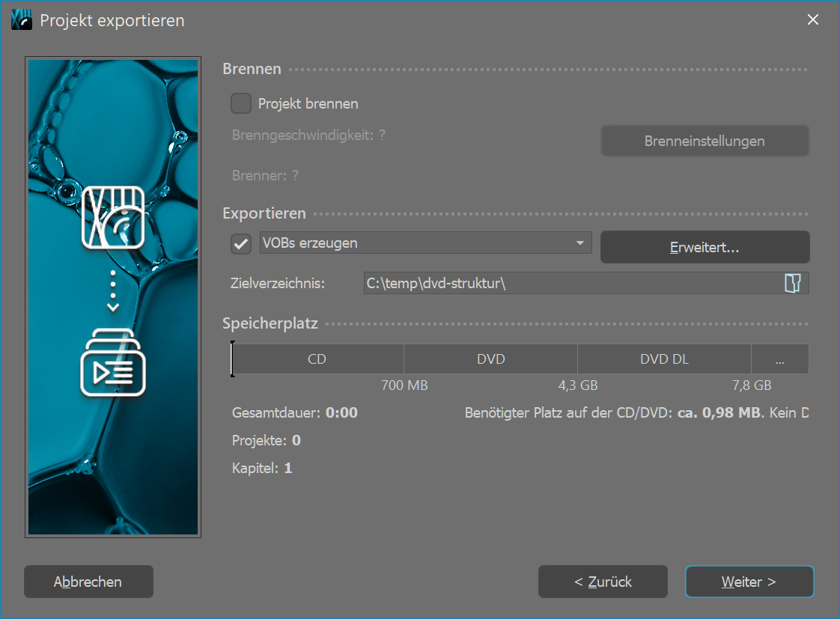Viewport: 840px width, 619px height.
Task: Go back with the Zurück button
Action: tap(603, 582)
